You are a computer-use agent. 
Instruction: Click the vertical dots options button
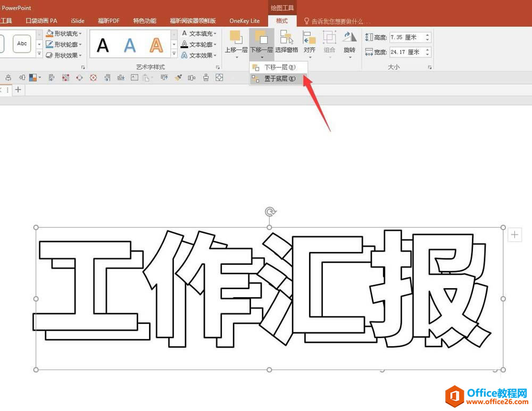click(7, 89)
